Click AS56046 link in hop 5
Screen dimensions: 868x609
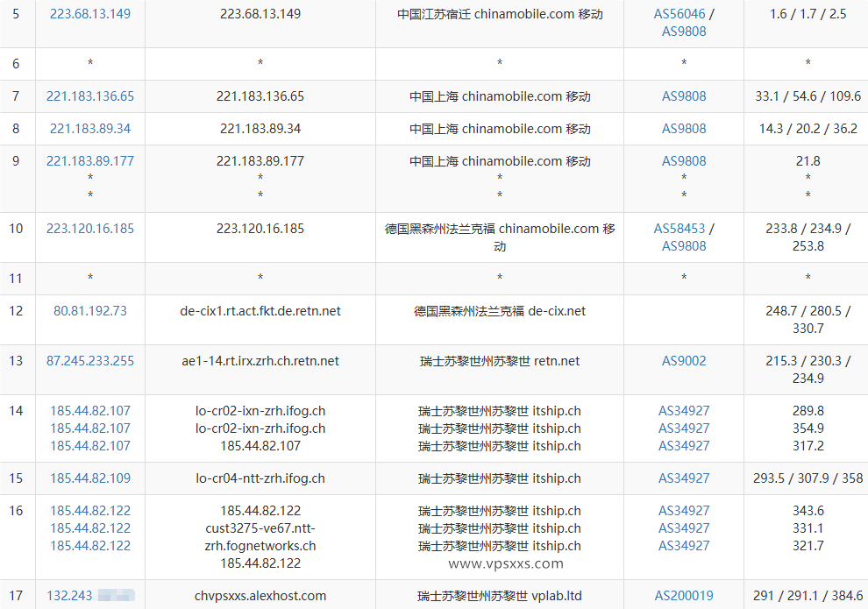coord(679,14)
